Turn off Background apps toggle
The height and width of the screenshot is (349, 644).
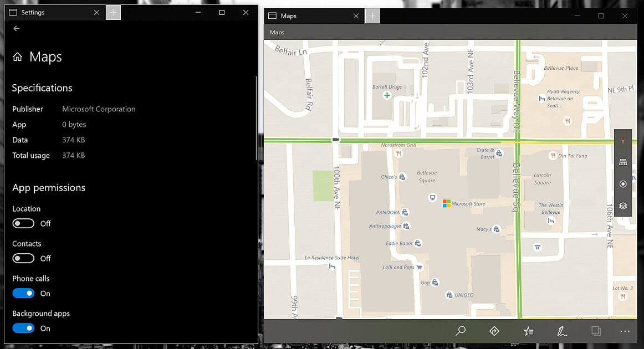23,328
